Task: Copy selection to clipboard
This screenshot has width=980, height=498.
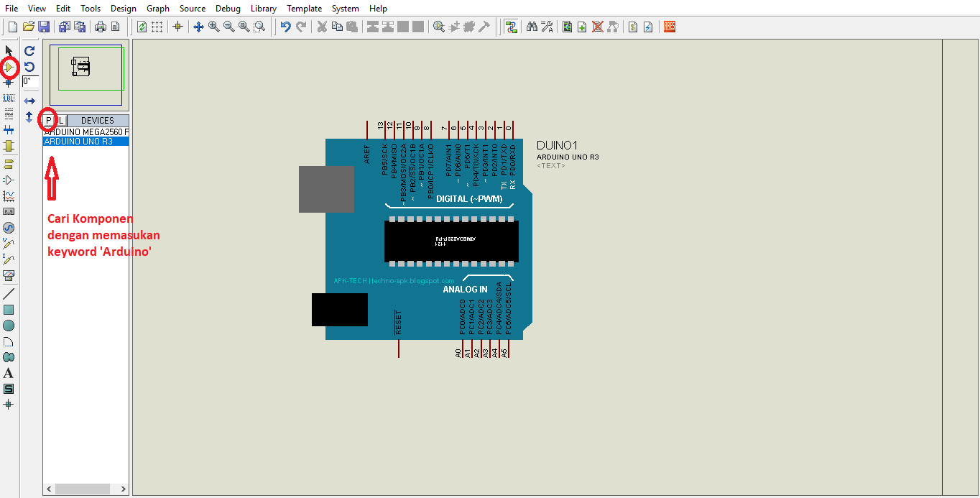Action: (337, 27)
